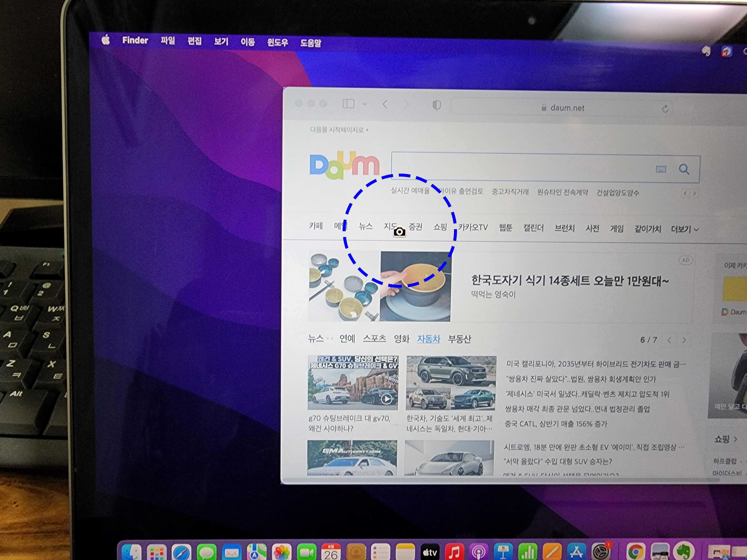Click Safari's back navigation arrow
The height and width of the screenshot is (560, 747).
[x=385, y=105]
